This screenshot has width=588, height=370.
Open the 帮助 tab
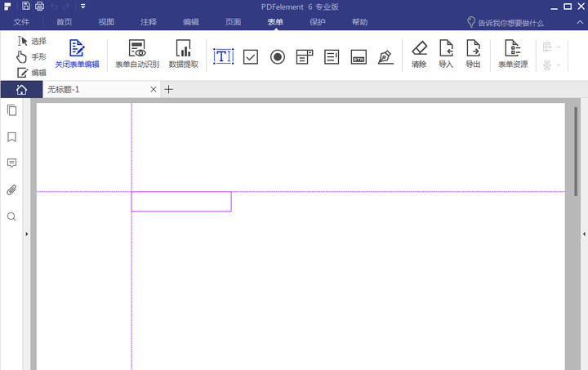coord(359,22)
